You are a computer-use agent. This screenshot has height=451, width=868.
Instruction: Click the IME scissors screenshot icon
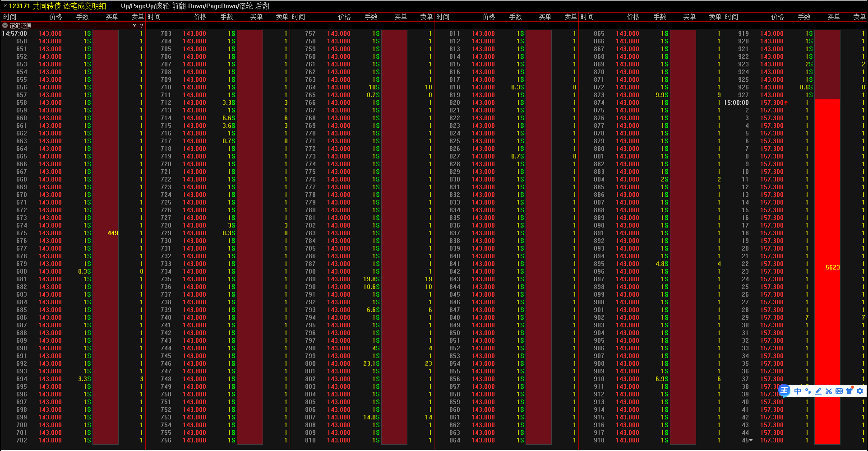point(829,391)
